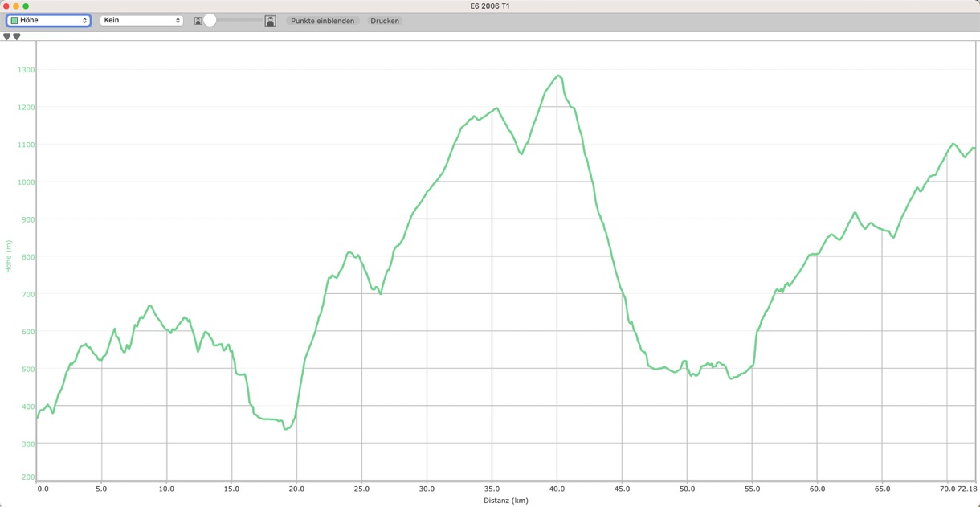
Task: Click the small zoom-out icon beside the slider
Action: (x=198, y=21)
